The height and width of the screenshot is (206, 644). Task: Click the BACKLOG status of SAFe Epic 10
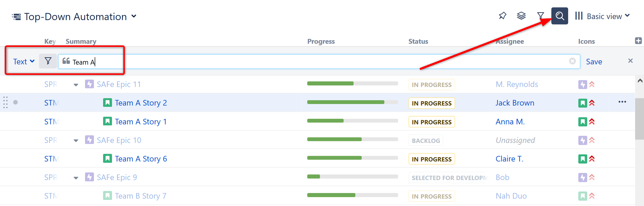[426, 141]
